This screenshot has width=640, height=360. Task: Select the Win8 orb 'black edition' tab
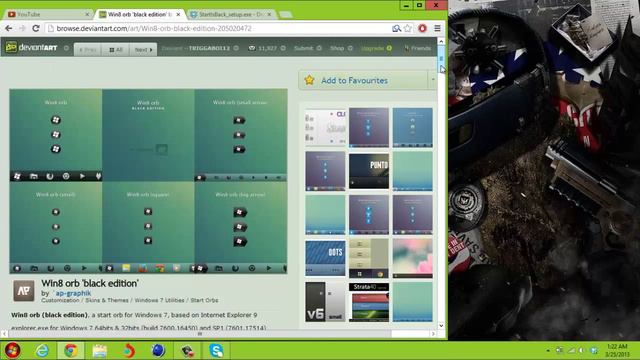[x=139, y=14]
